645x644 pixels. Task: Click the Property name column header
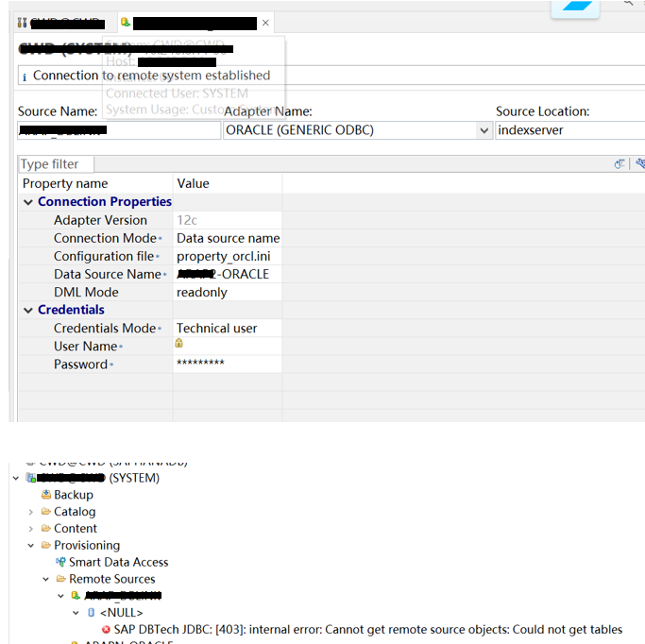click(x=65, y=183)
